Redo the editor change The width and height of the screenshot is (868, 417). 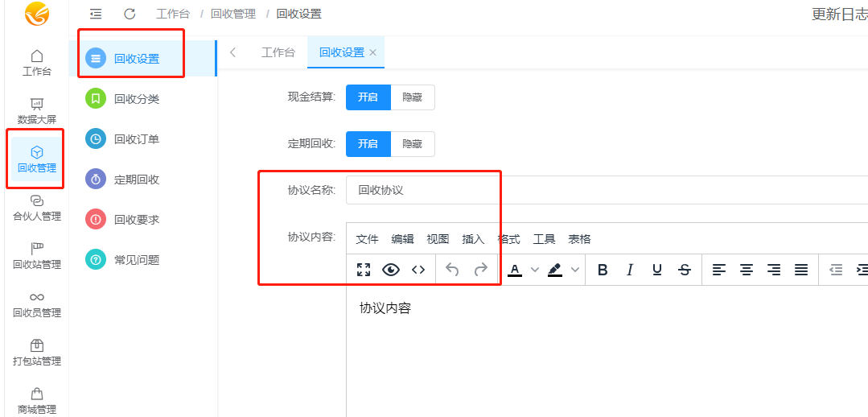(x=481, y=270)
